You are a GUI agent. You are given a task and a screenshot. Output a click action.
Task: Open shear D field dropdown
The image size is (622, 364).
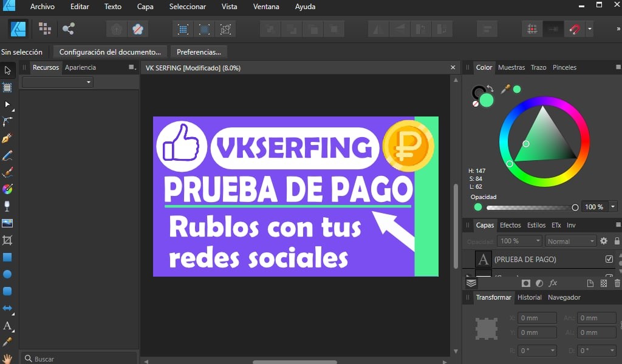pyautogui.click(x=612, y=351)
